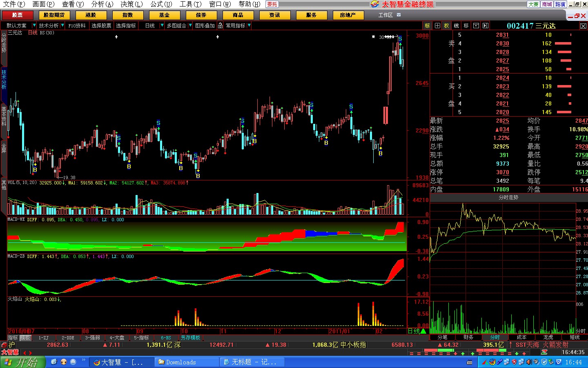Expand the 工作区 workspace dropdown
Viewport: 588px width, 368px height.
[x=399, y=15]
